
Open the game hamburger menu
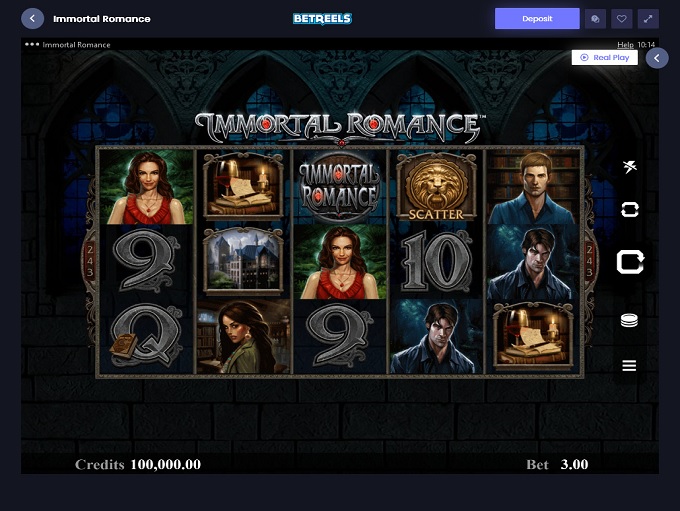click(629, 366)
